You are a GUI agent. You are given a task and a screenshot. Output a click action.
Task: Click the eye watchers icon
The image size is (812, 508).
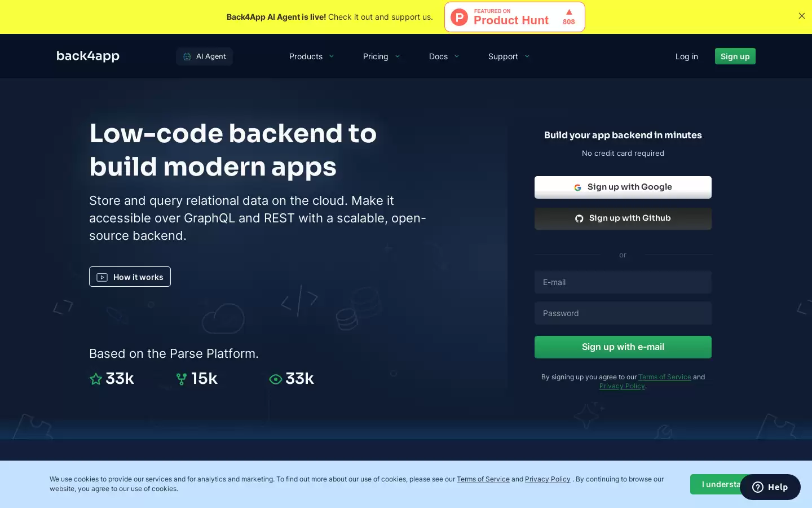point(276,379)
